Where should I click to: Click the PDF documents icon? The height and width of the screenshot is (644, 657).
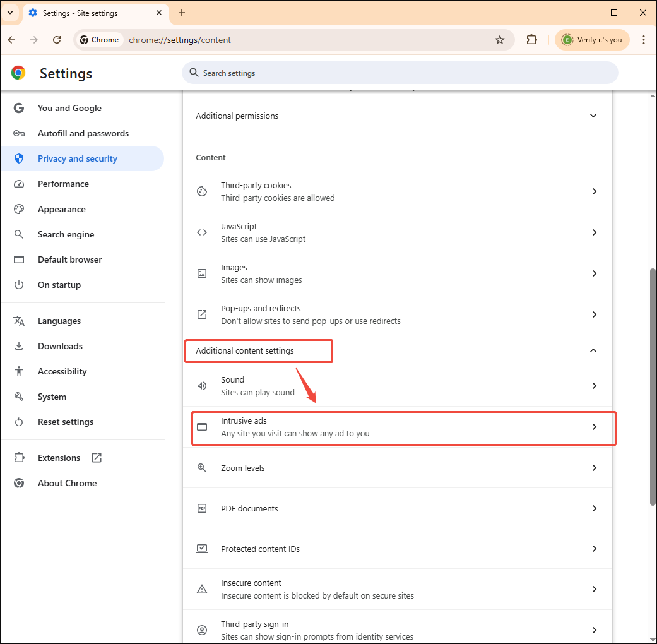202,508
